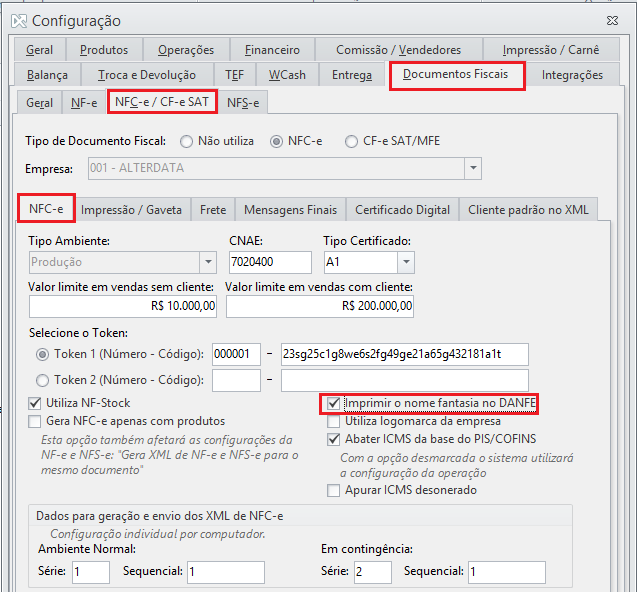Enable Utiliza logomarca da empresa checkbox
This screenshot has height=592, width=637.
[334, 421]
